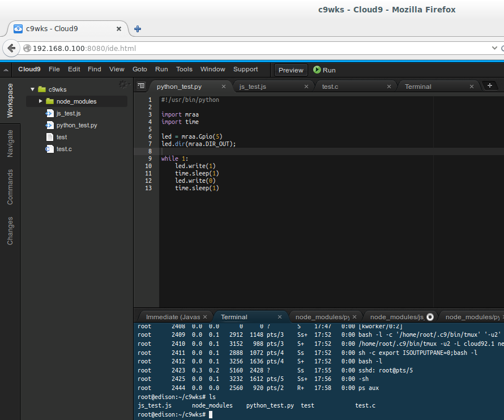Open the Tools menu
Image resolution: width=504 pixels, height=420 pixels.
coord(184,69)
